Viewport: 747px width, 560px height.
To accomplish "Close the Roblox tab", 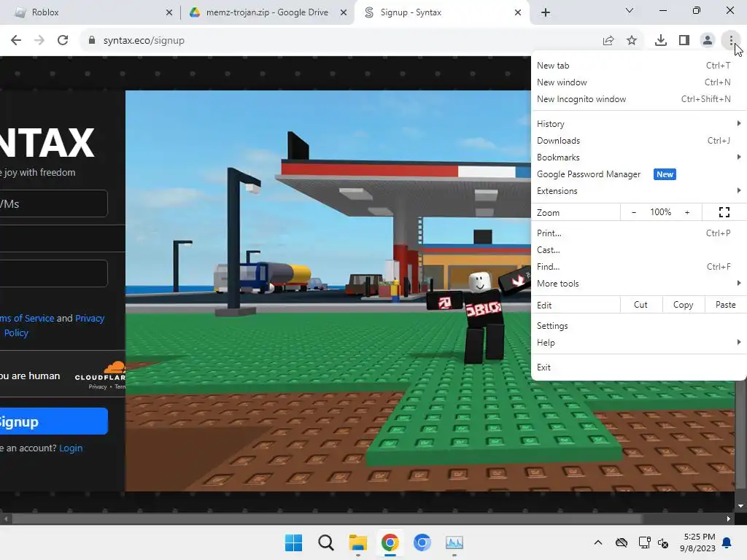I will tap(169, 12).
